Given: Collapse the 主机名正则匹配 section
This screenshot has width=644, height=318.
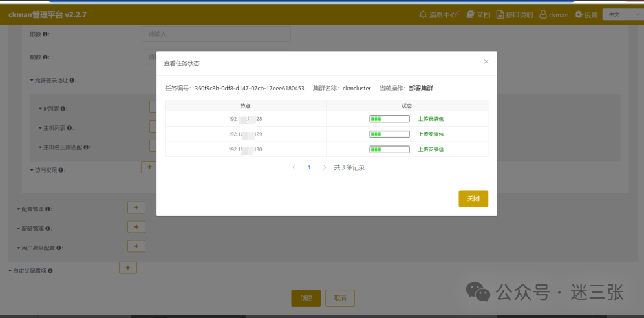Looking at the screenshot, I should (x=40, y=147).
